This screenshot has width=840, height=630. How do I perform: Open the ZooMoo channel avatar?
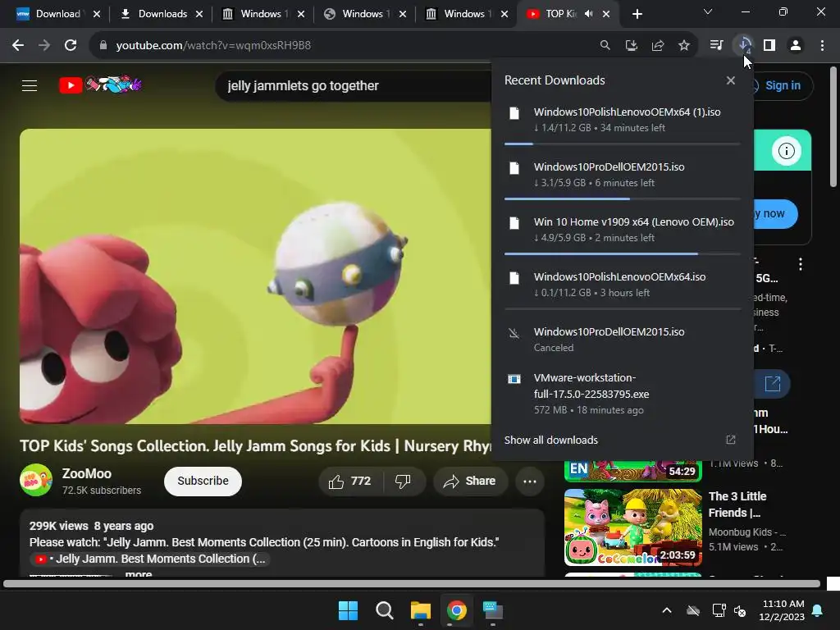[36, 481]
